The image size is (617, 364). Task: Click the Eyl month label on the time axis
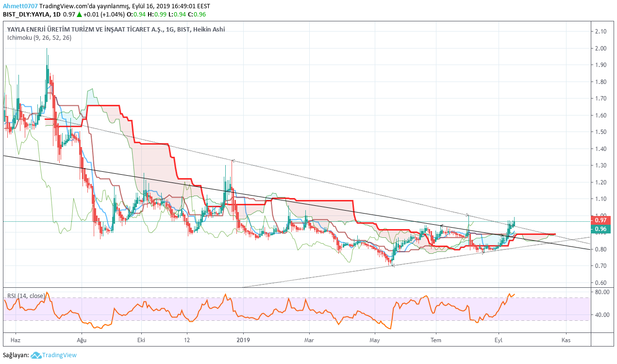pyautogui.click(x=499, y=341)
